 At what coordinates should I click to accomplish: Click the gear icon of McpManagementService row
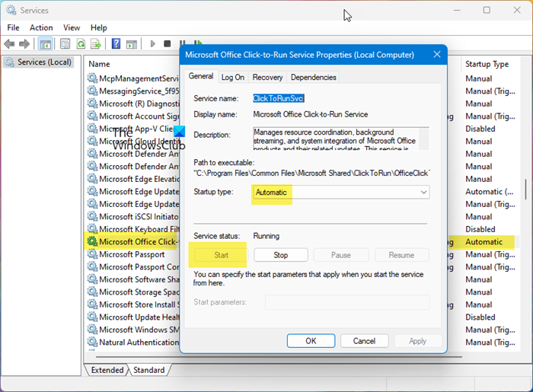click(92, 78)
